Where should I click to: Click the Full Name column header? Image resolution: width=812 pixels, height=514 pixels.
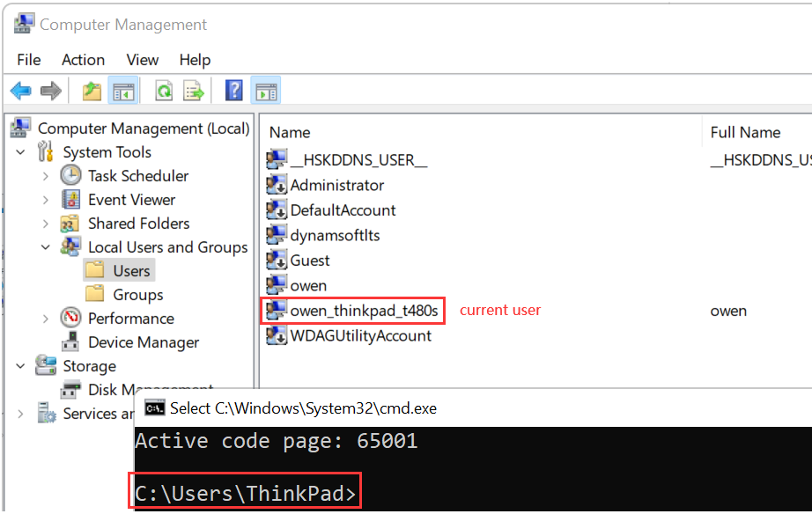point(745,133)
